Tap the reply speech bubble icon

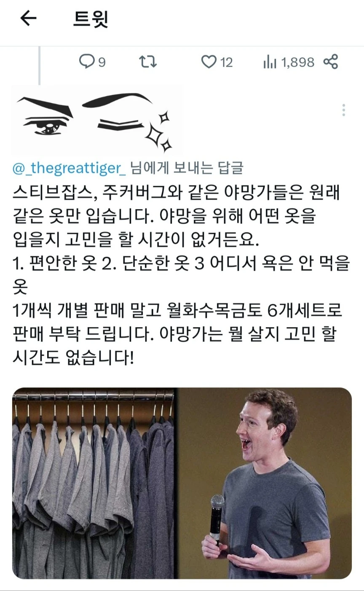click(87, 62)
